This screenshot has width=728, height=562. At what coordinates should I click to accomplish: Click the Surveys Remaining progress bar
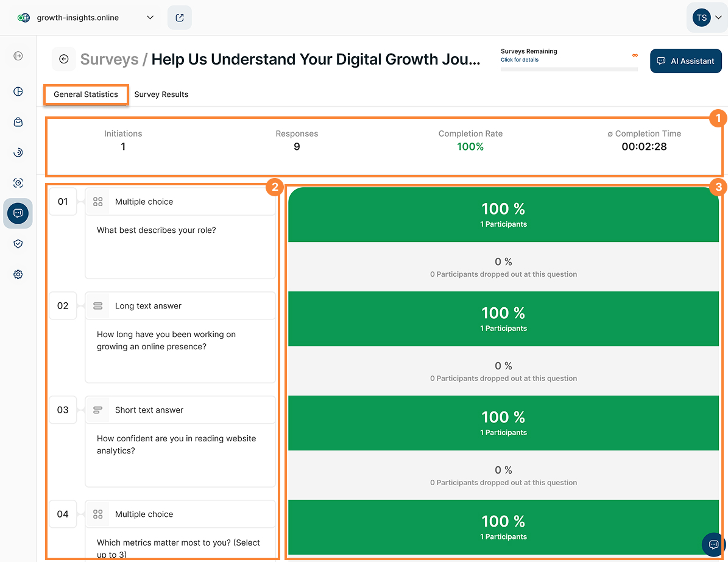pyautogui.click(x=569, y=69)
